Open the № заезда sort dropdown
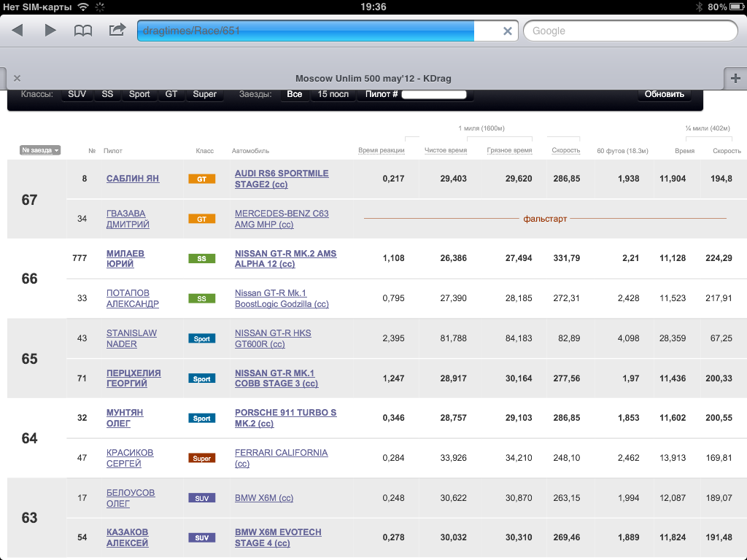Image resolution: width=747 pixels, height=560 pixels. click(x=40, y=150)
